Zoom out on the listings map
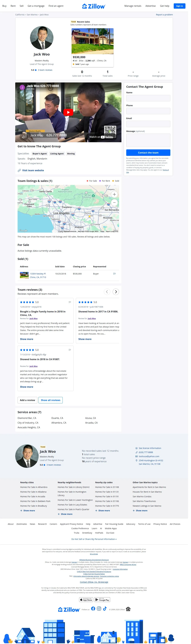 [x=114, y=203]
